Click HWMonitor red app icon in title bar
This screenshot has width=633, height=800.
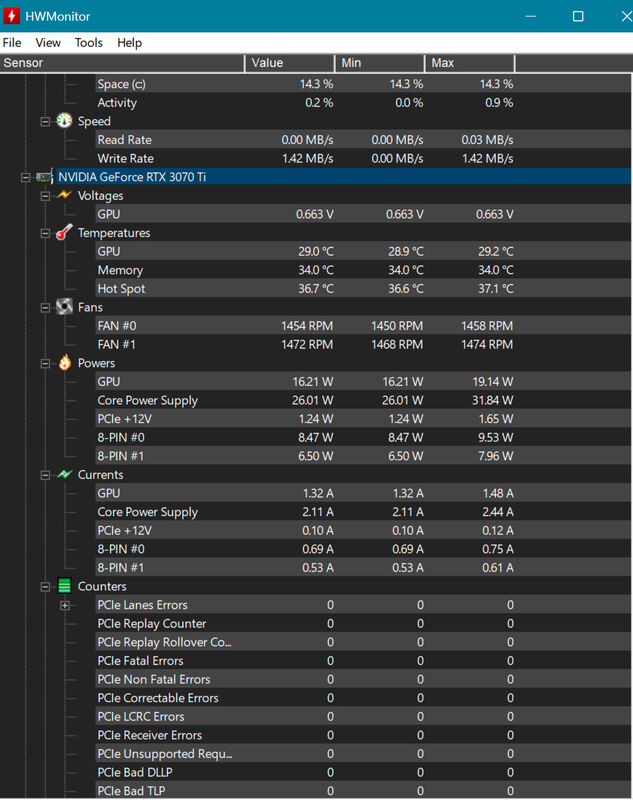(12, 16)
